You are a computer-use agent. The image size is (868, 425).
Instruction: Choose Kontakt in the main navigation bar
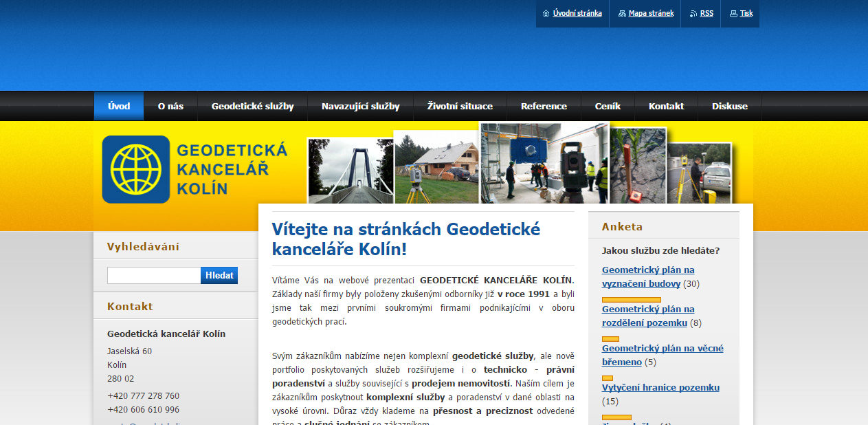(x=666, y=106)
